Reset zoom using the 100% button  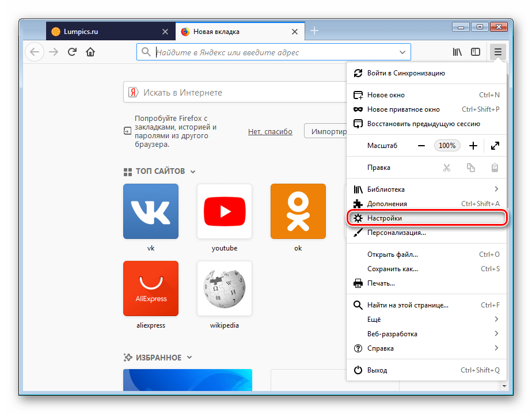coord(447,146)
